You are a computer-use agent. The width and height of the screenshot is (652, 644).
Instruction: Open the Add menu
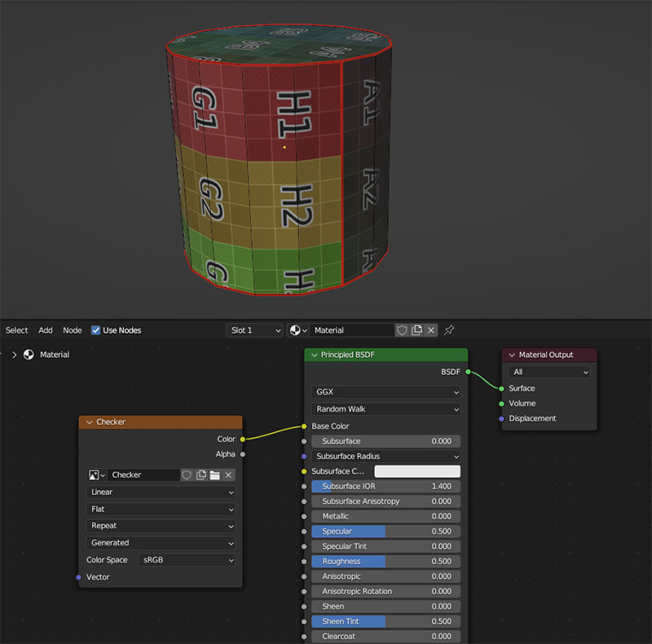(x=46, y=330)
